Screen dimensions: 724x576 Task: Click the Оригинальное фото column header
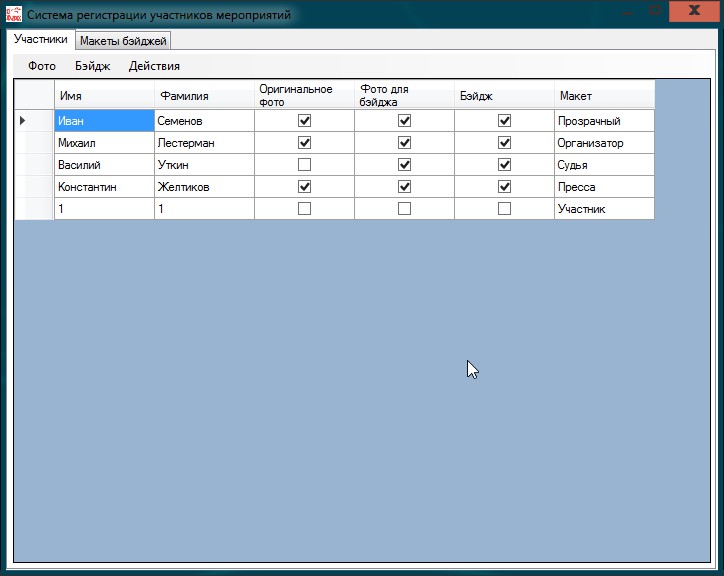[305, 95]
